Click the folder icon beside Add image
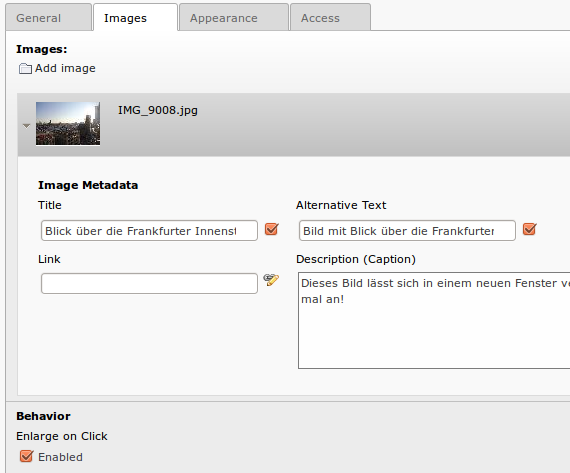The image size is (570, 473). [x=25, y=69]
